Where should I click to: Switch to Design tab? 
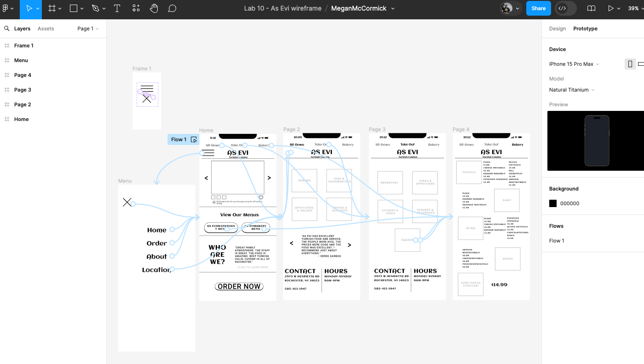coord(557,29)
